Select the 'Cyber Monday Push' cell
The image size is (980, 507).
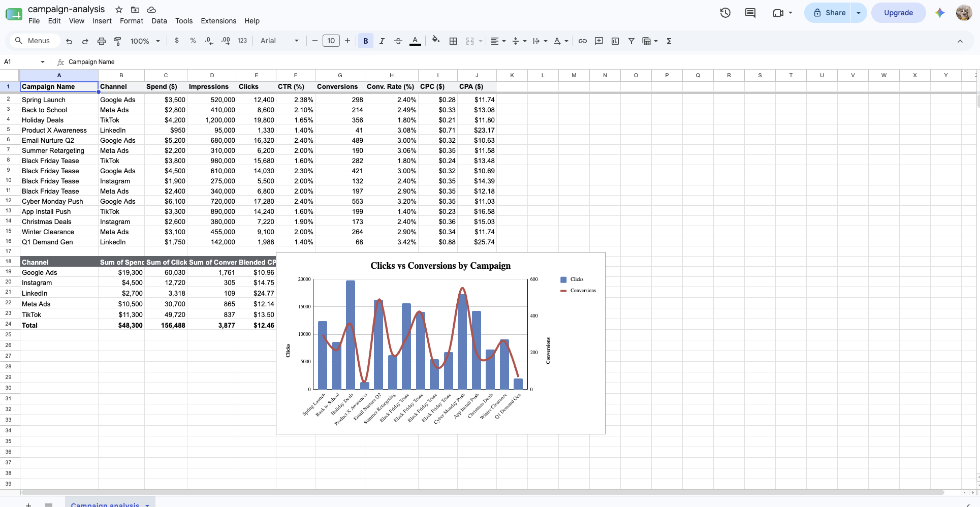(59, 201)
